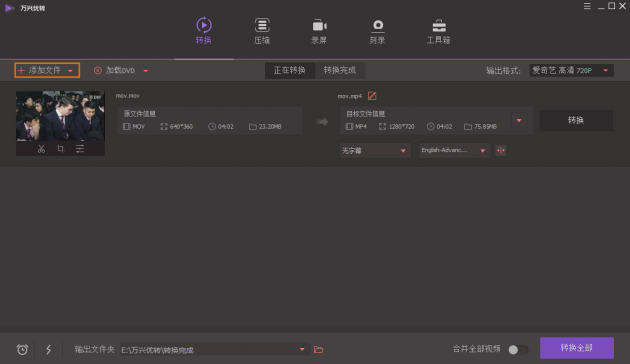Screen dimensions: 630x364
Task: Open the effects adjustment sliders icon
Action: pos(80,149)
